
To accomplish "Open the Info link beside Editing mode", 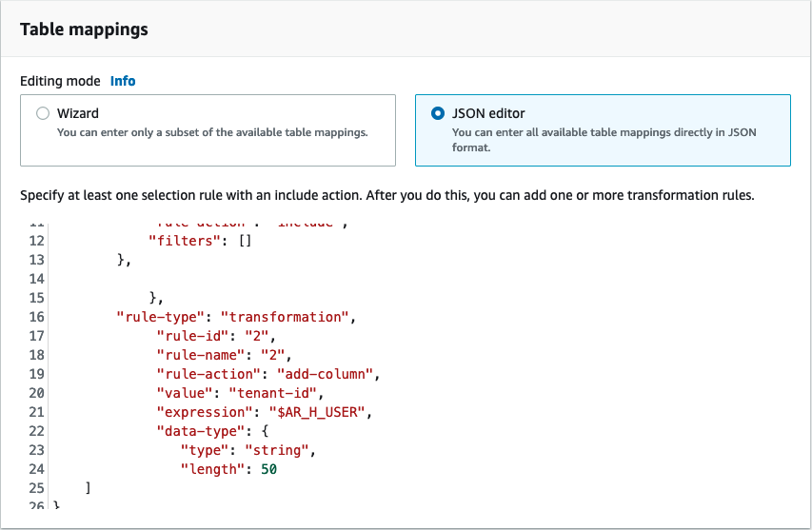I will tap(123, 81).
